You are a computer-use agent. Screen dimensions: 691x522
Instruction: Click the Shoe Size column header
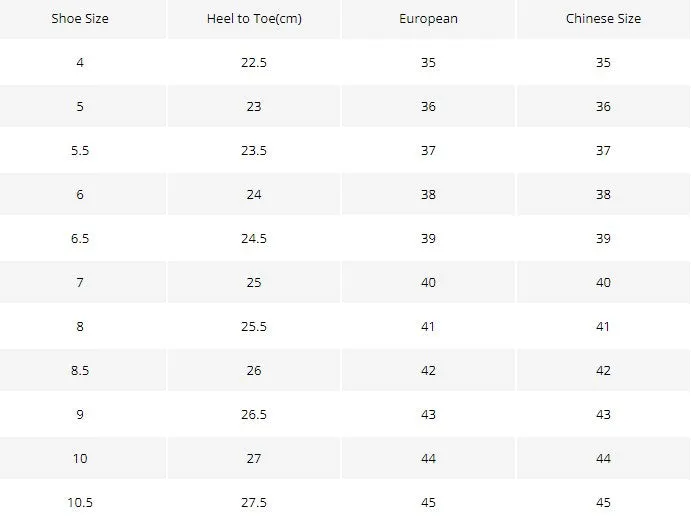point(80,19)
